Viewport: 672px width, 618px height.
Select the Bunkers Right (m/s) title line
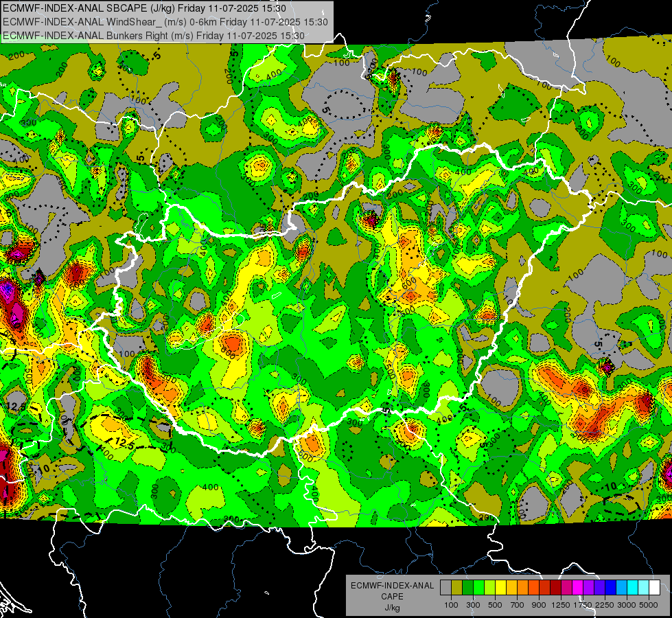(x=154, y=36)
